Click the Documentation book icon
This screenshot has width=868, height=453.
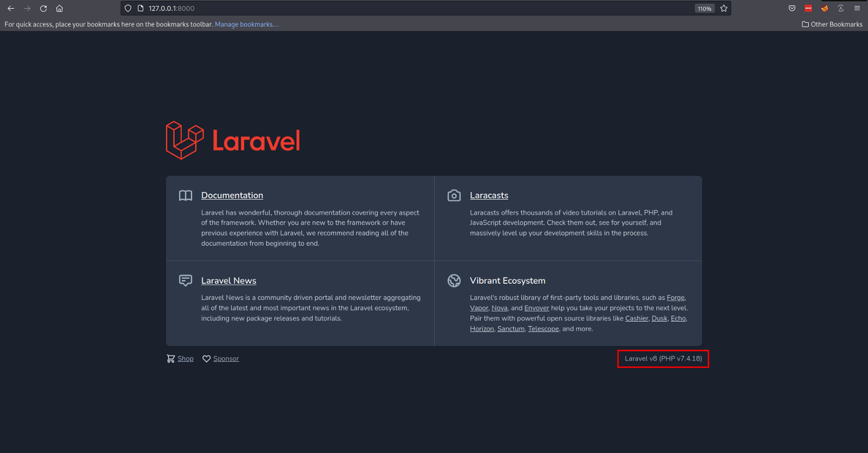pos(186,195)
